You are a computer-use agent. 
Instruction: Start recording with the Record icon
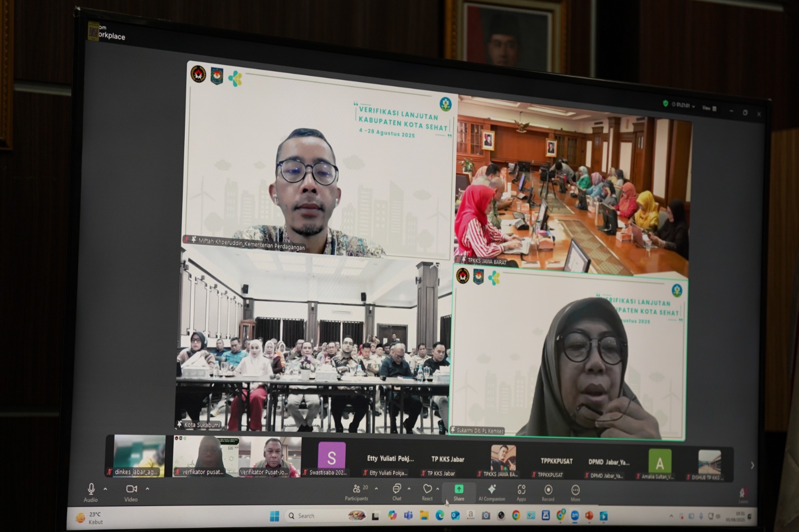548,491
